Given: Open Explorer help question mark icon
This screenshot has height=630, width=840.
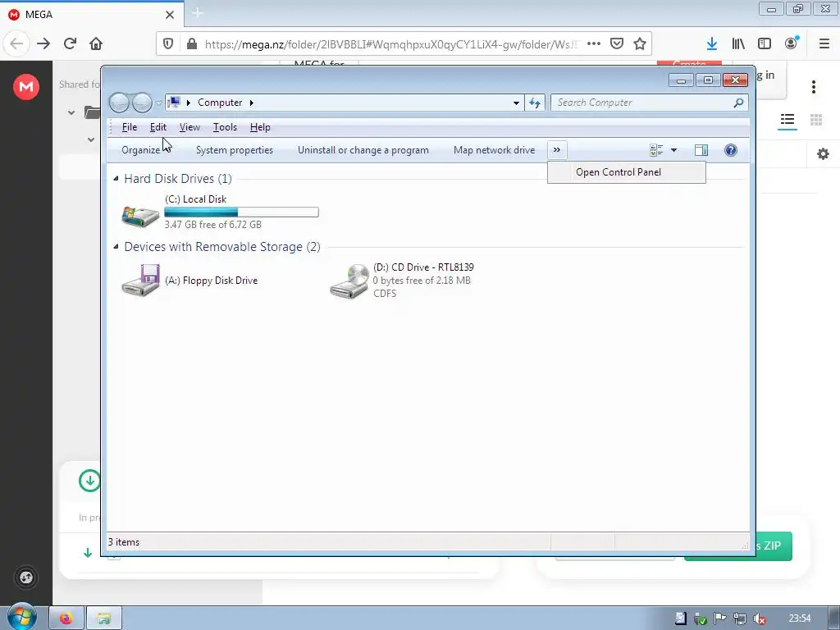Looking at the screenshot, I should click(731, 150).
